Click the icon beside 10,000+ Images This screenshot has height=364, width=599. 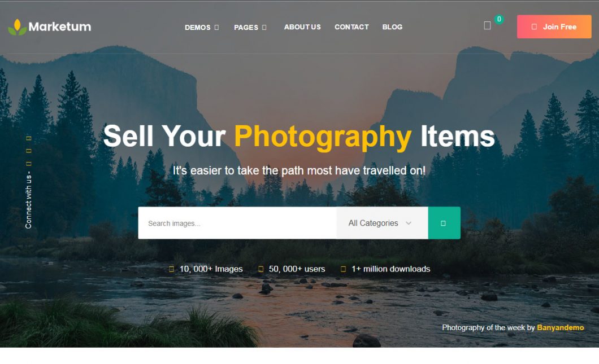click(x=171, y=269)
